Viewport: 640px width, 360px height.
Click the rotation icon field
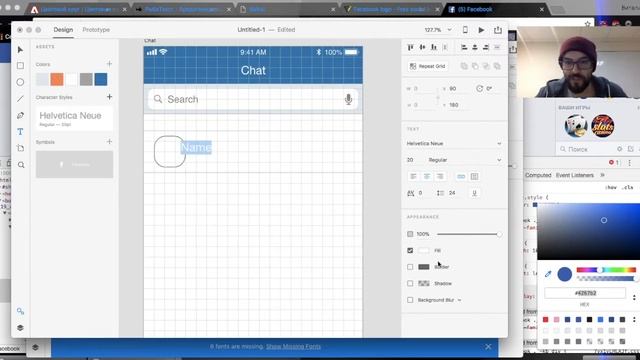coord(479,89)
